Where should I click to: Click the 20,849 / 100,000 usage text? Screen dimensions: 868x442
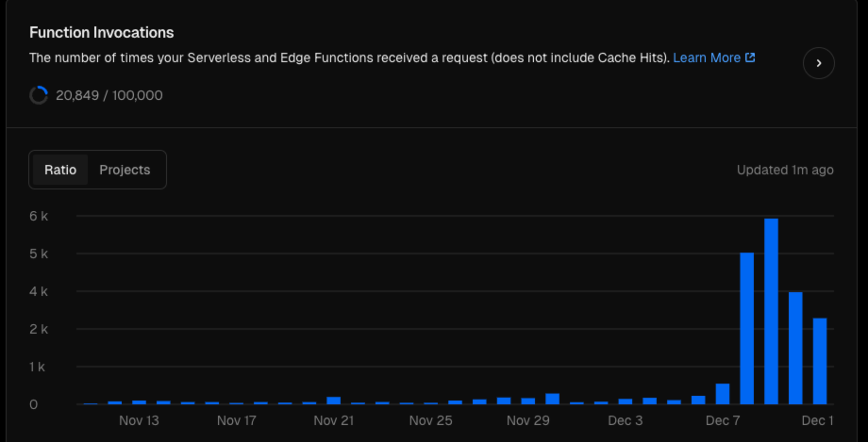click(109, 95)
